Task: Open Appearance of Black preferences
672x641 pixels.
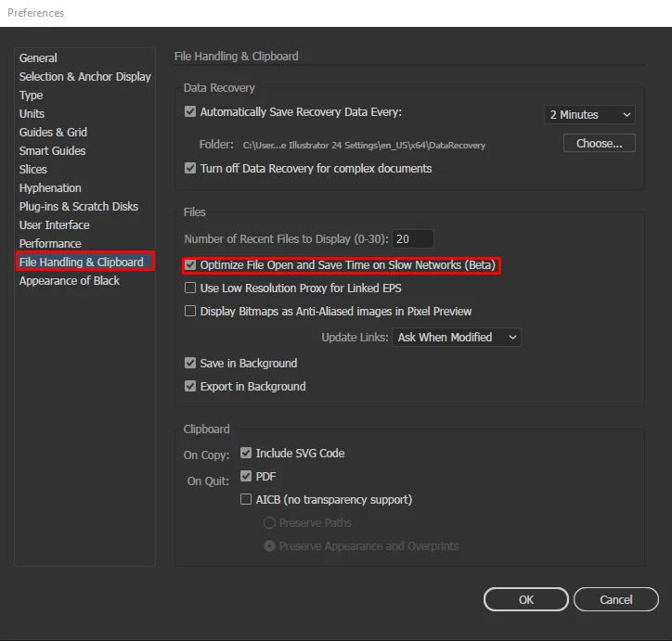Action: click(70, 280)
